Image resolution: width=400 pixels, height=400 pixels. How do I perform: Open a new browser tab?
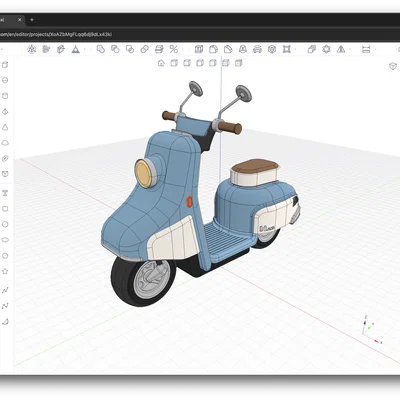coord(32,20)
